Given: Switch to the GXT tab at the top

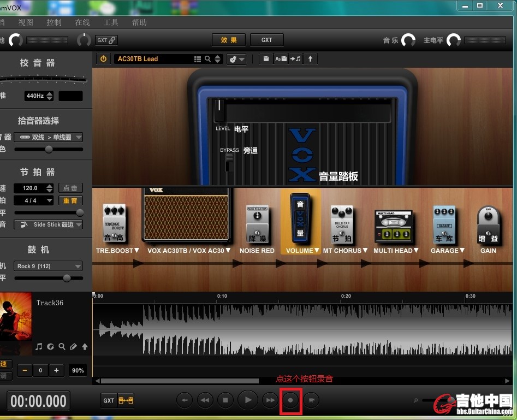Looking at the screenshot, I should [x=267, y=40].
